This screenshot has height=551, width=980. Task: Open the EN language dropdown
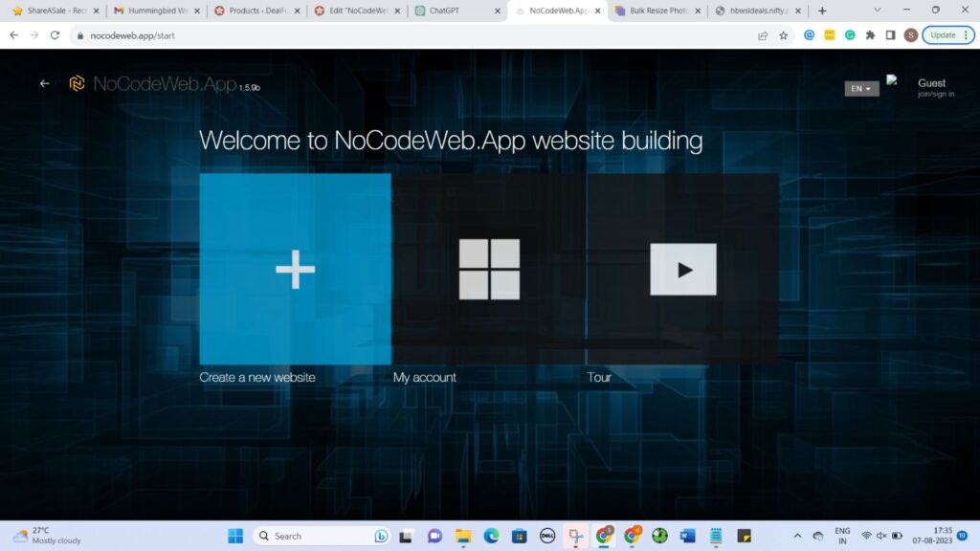coord(861,89)
